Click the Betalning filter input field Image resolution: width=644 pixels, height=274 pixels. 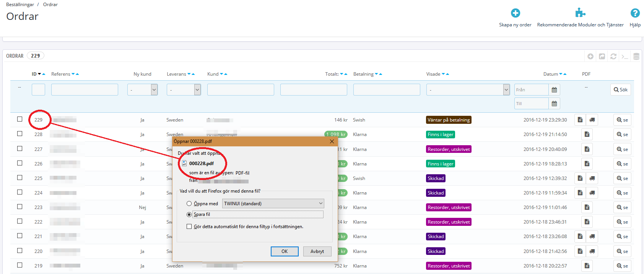(x=387, y=90)
